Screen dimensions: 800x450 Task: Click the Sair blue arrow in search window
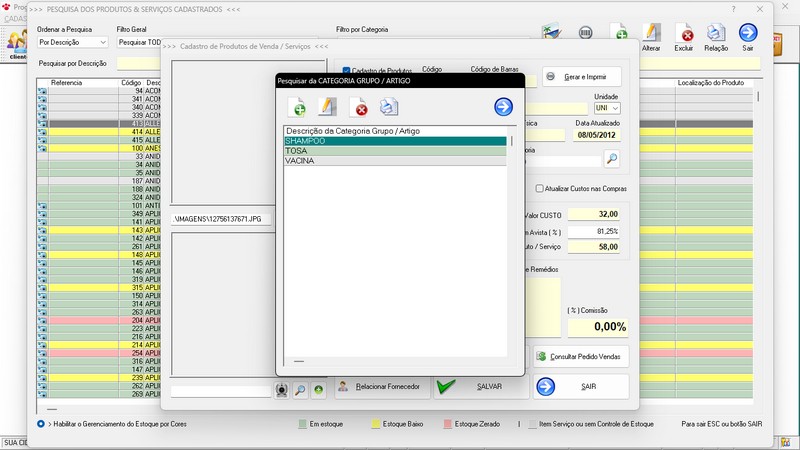click(747, 37)
